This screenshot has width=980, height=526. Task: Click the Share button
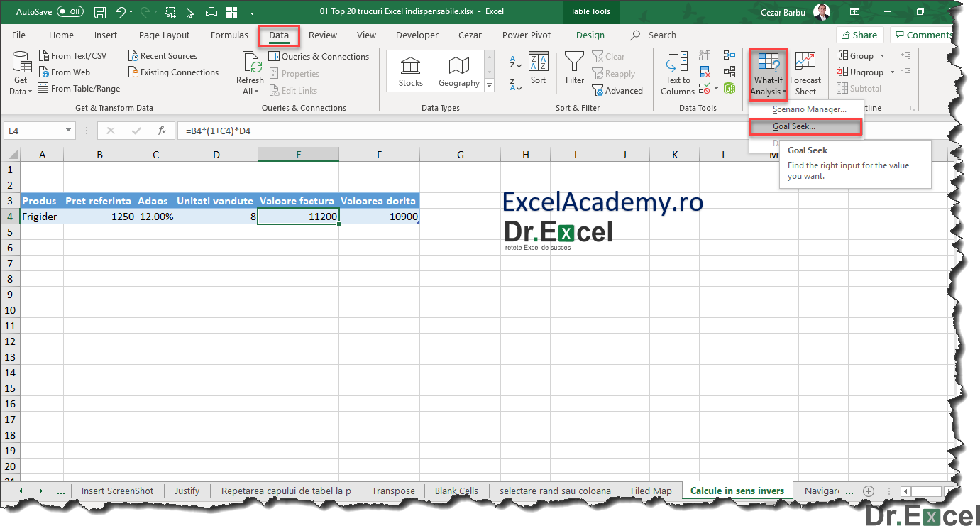pyautogui.click(x=859, y=34)
